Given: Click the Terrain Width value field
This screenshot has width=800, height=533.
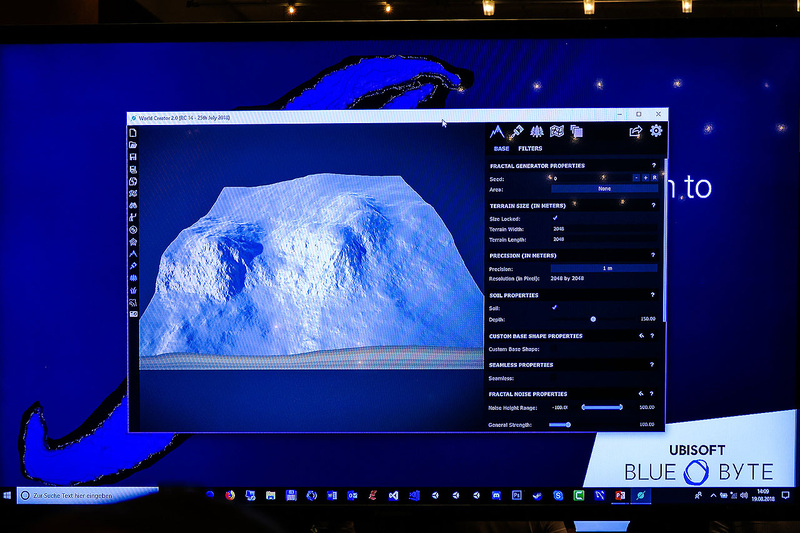Looking at the screenshot, I should pyautogui.click(x=604, y=229).
